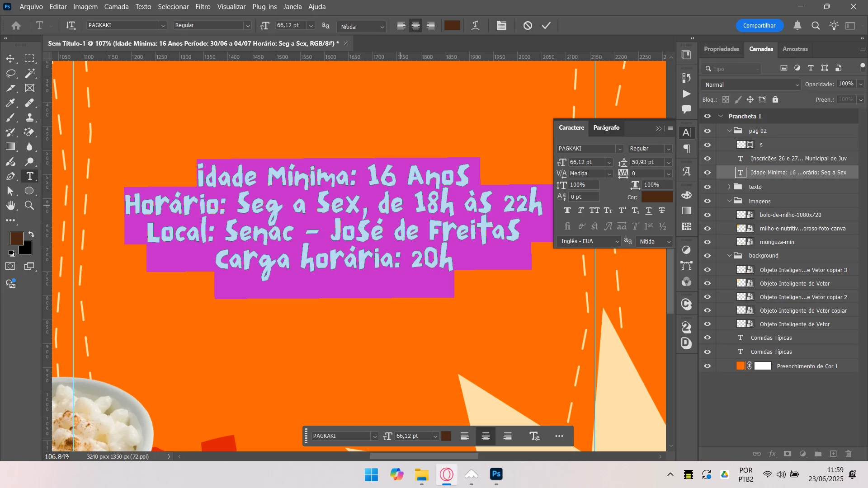This screenshot has height=488, width=868.
Task: Hide the Preenchimento de Cor 1 layer
Action: [x=708, y=366]
